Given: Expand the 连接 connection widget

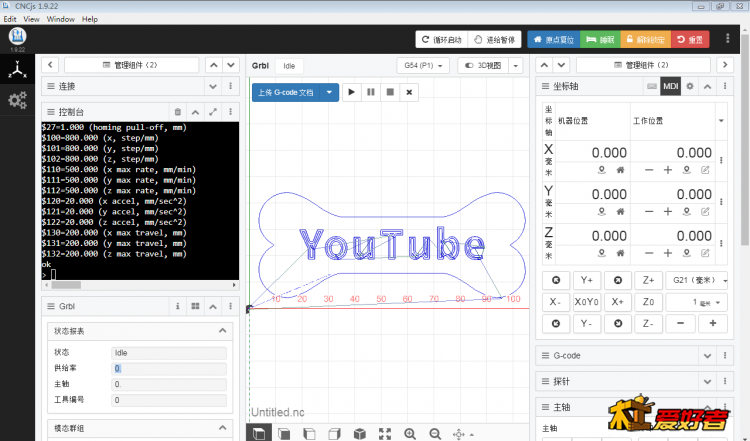Looking at the screenshot, I should 213,86.
